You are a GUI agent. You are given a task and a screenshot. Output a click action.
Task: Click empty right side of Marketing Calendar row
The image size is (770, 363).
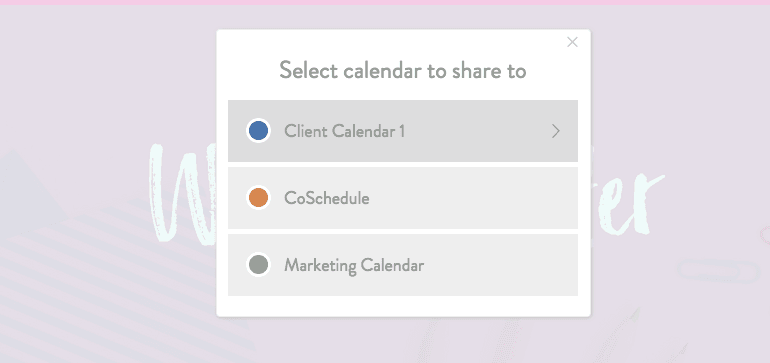click(x=501, y=265)
